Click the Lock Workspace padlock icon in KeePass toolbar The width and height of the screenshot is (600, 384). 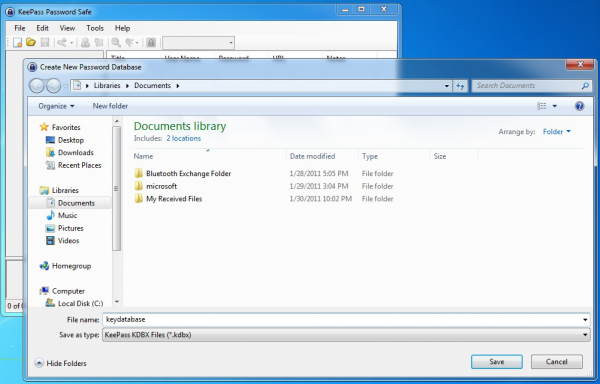[x=151, y=42]
